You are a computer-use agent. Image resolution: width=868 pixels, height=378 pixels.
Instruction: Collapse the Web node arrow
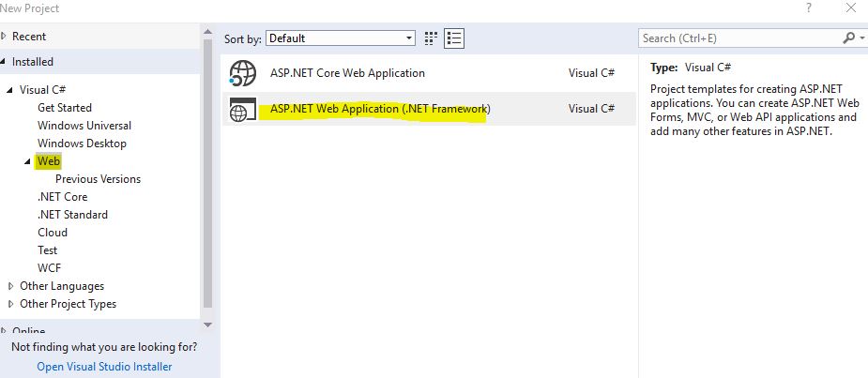pos(27,161)
